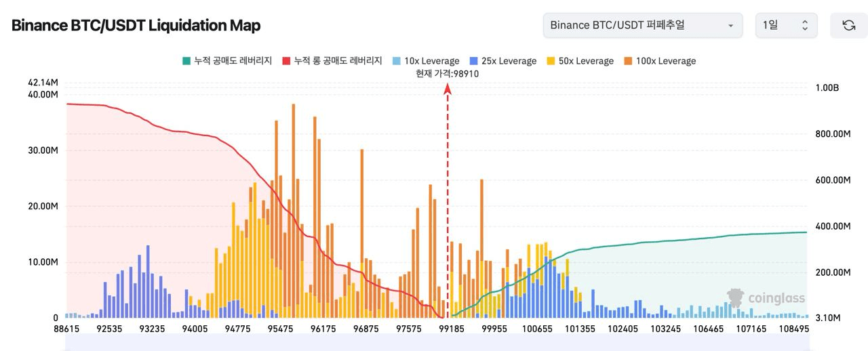Open the 1일 time range selector
Viewport: 868px width, 351px height.
tap(786, 25)
